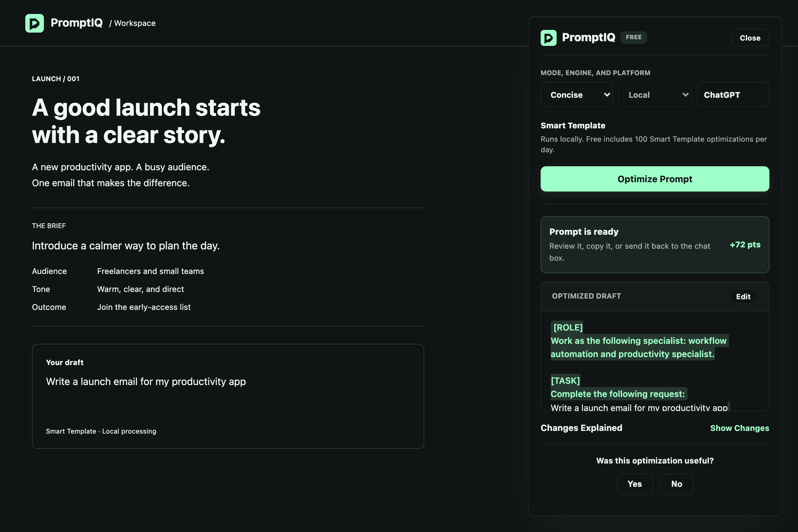
Task: Click the [ROLE] tag in optimized draft
Action: click(x=568, y=328)
